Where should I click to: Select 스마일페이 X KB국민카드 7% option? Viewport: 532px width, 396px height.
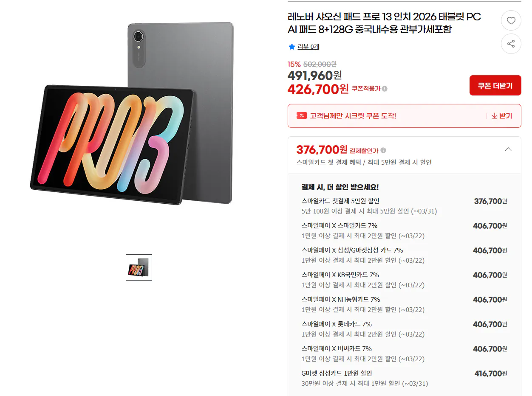[404, 280]
